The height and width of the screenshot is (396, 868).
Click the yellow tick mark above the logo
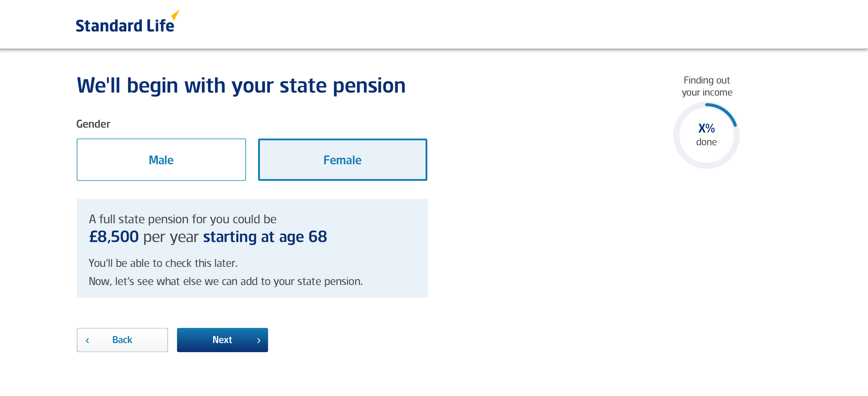pyautogui.click(x=175, y=15)
